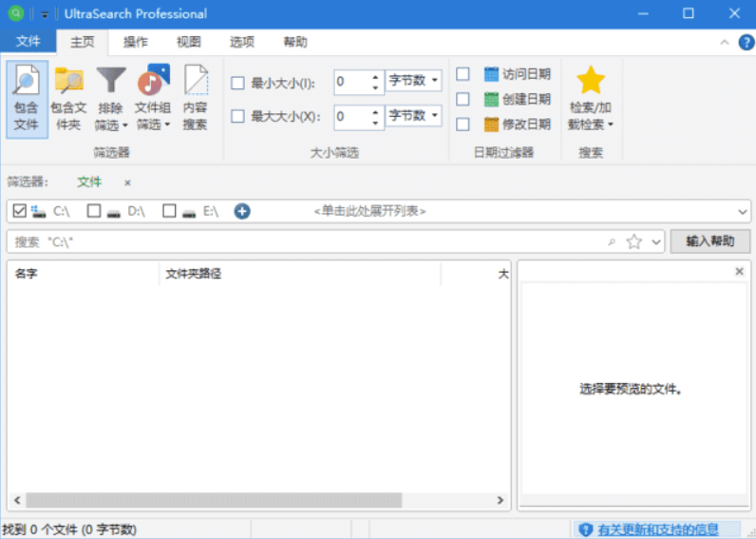This screenshot has height=539, width=756.
Task: Click the horizontal scrollbar in results list
Action: (x=214, y=500)
